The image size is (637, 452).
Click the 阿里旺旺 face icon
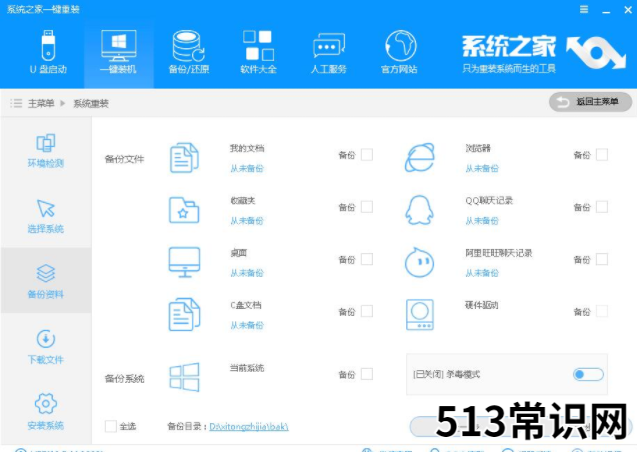click(x=420, y=262)
